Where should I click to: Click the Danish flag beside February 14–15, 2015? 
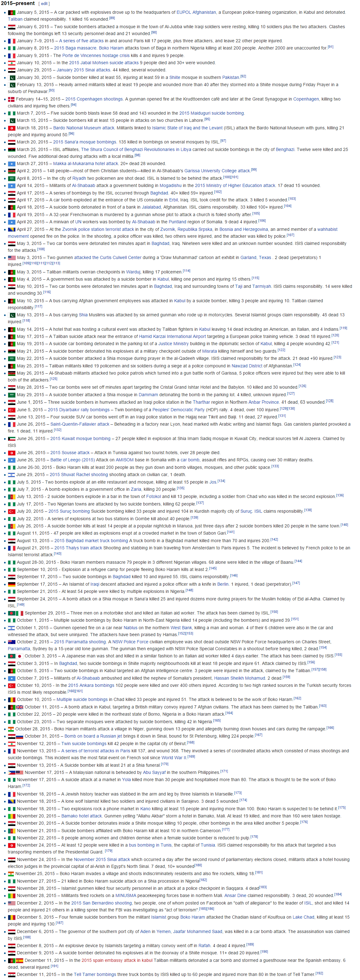pyautogui.click(x=11, y=99)
